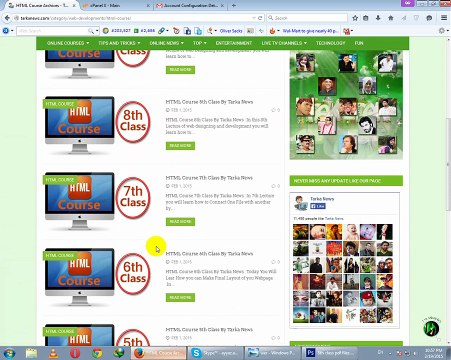Open Google Chrome from the taskbar
This screenshot has width=451, height=360.
point(97,353)
